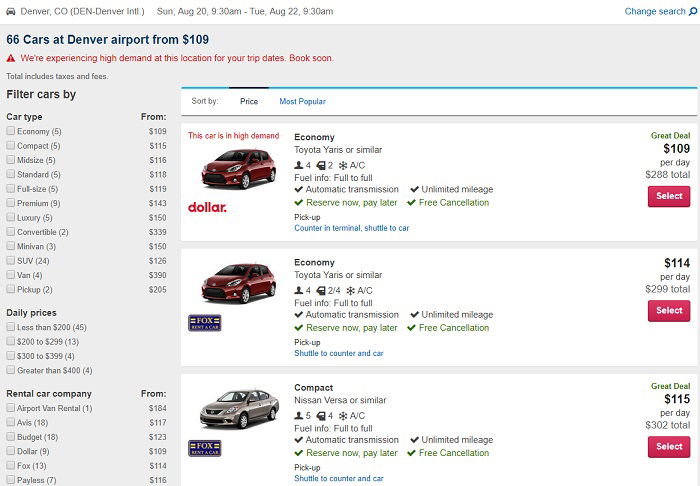700x486 pixels.
Task: Click the A/C snowflake icon on Nissan Versa
Action: tap(343, 416)
